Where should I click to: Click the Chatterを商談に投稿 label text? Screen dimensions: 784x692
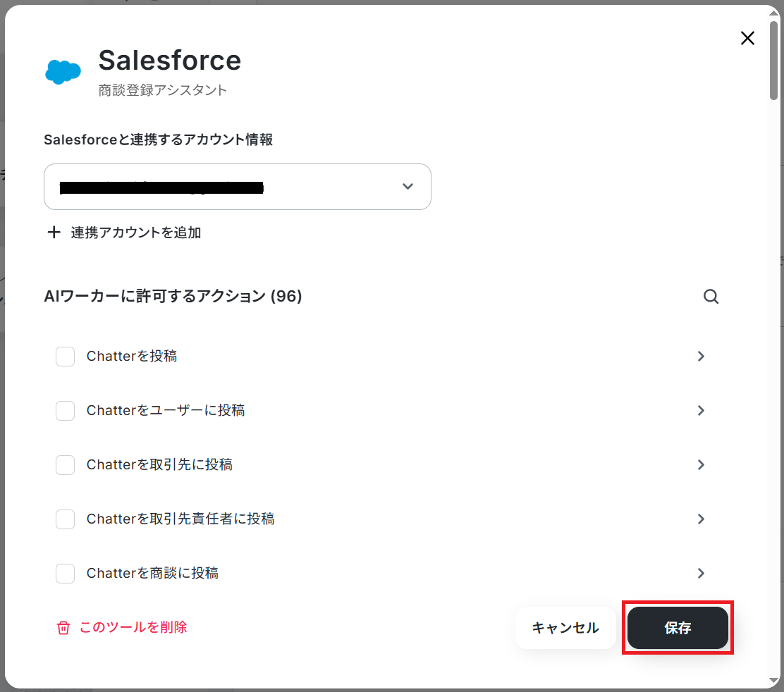[152, 573]
